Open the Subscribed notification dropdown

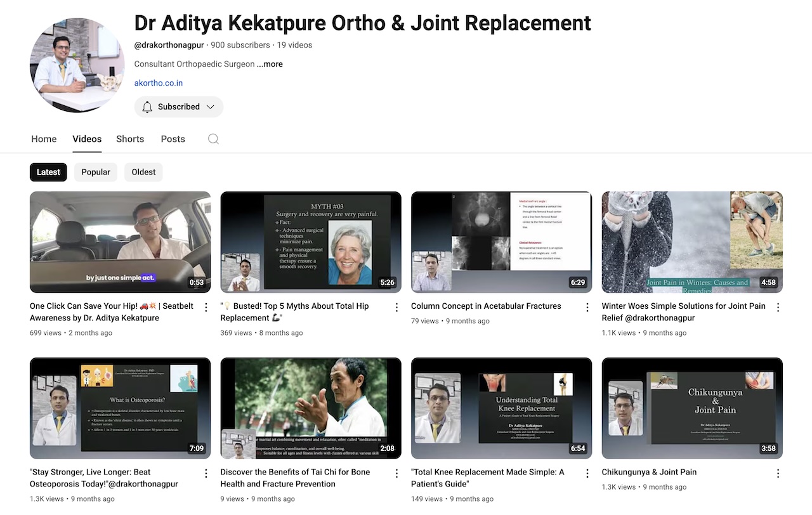178,107
